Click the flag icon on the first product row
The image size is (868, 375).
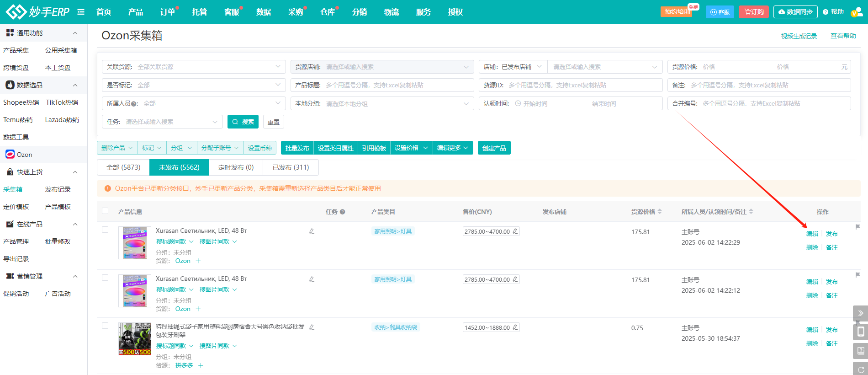pyautogui.click(x=857, y=227)
